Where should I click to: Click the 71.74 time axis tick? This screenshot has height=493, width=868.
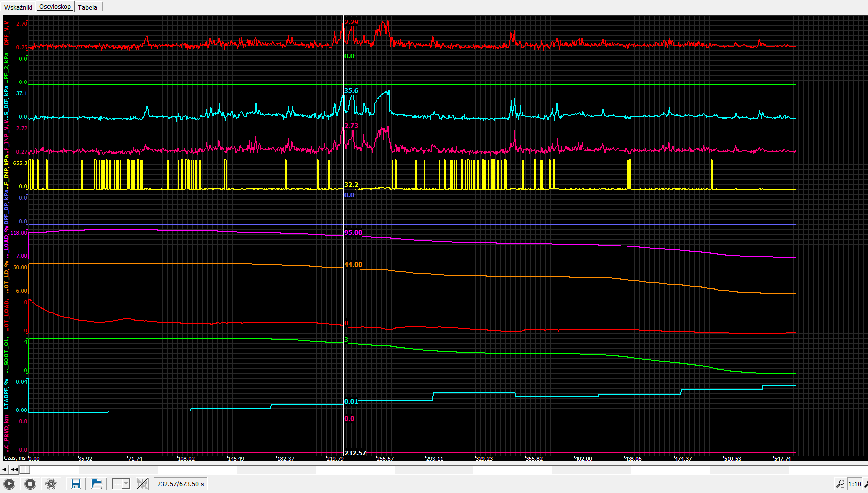(x=135, y=459)
